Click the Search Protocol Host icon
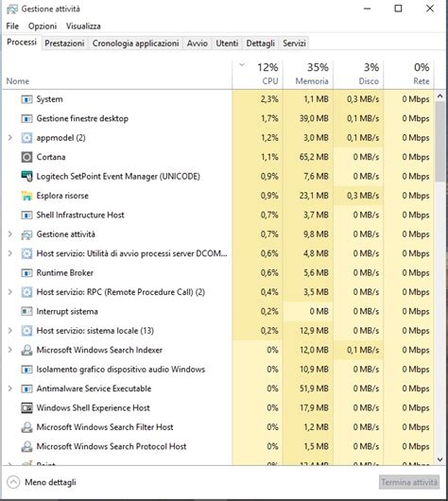This screenshot has width=448, height=501. pyautogui.click(x=26, y=447)
